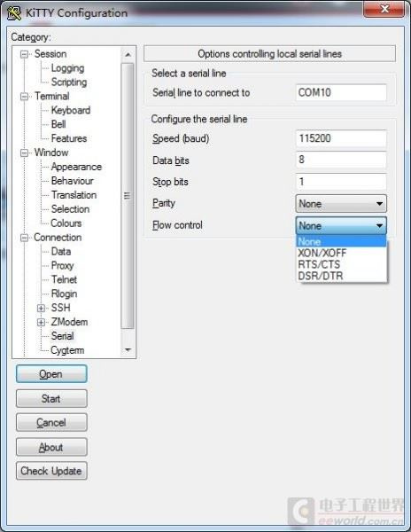Expand the ZModem tree node

(x=41, y=323)
